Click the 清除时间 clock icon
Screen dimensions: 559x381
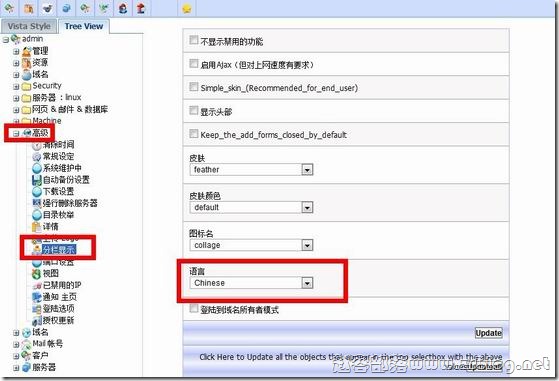(37, 145)
